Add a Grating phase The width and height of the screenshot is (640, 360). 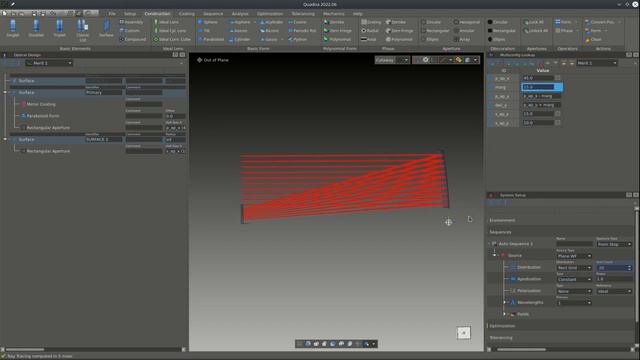click(x=371, y=22)
